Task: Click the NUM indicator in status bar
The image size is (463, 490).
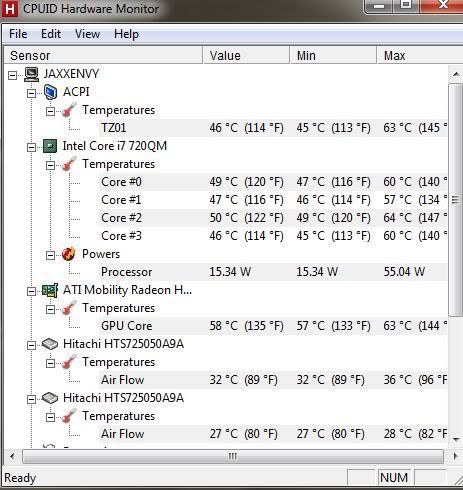Action: [x=394, y=478]
